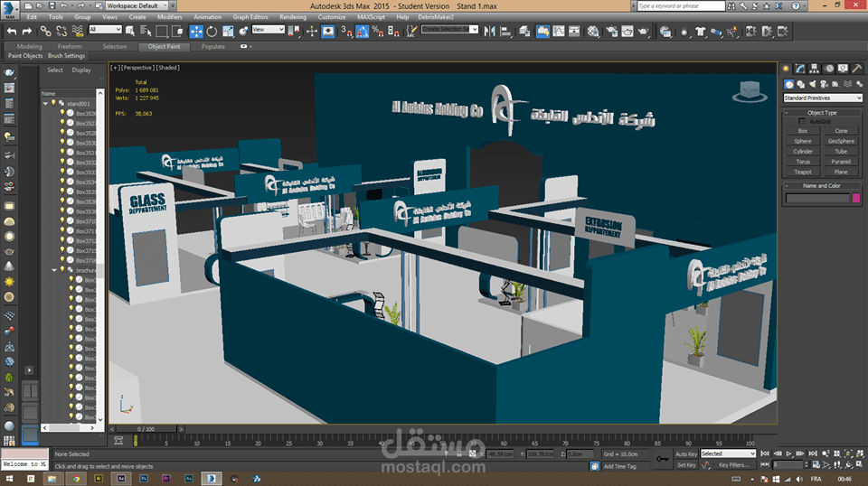Image resolution: width=868 pixels, height=486 pixels.
Task: Click the Key Filters... button
Action: [x=734, y=465]
